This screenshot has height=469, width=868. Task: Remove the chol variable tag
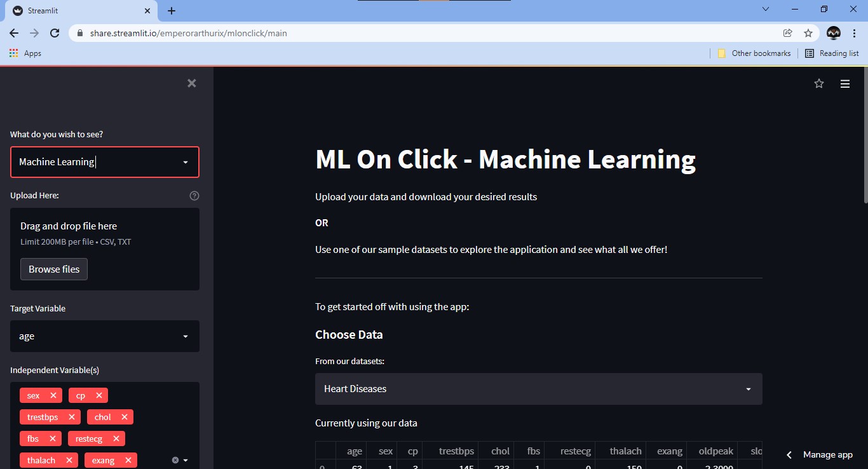pos(125,417)
